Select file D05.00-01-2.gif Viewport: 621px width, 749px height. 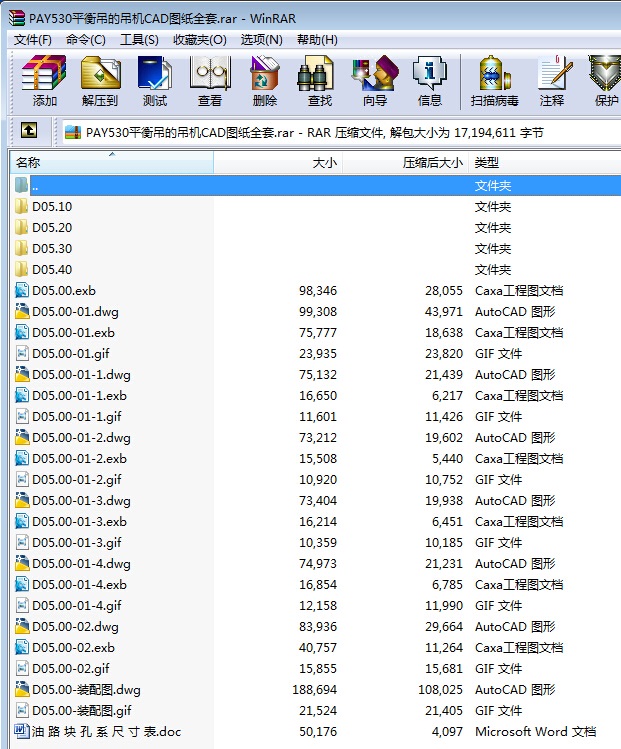76,480
